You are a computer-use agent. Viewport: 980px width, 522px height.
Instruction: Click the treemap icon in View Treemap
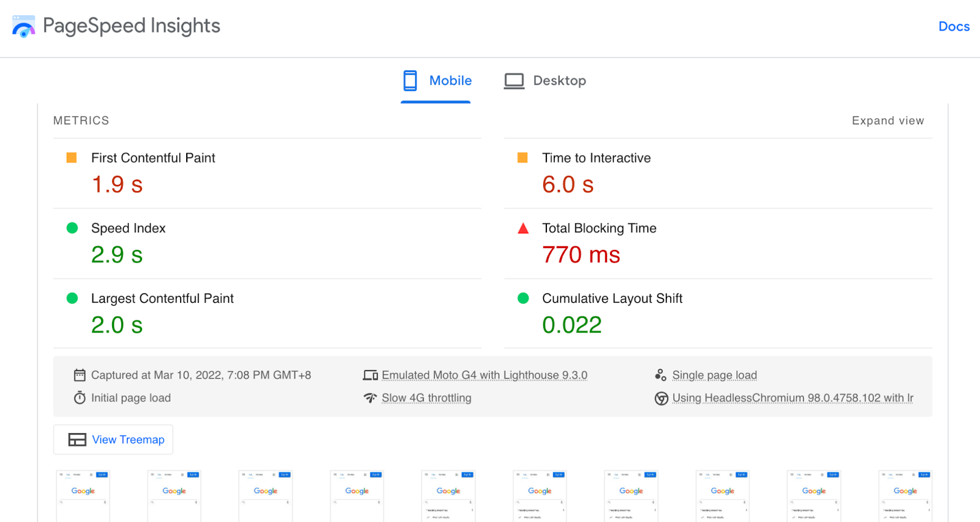(77, 440)
